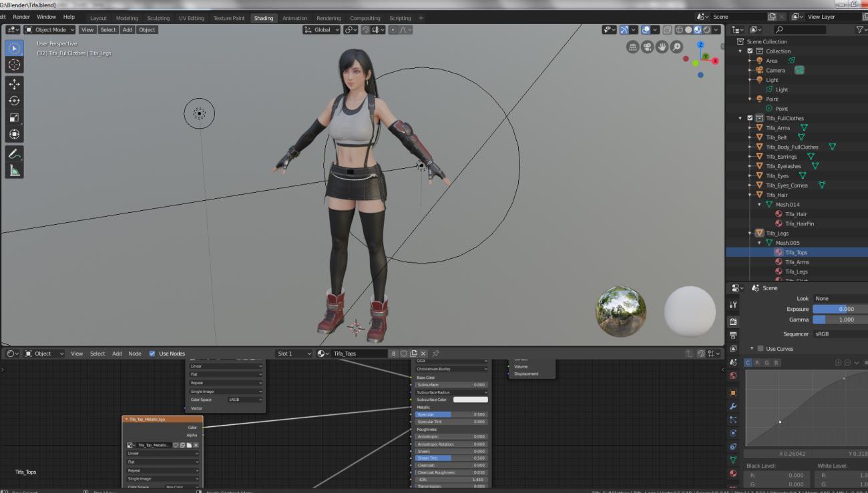Screen dimensions: 868x493
Task: Open the Christensen-Burley subsurface method dropdown
Action: coord(451,368)
